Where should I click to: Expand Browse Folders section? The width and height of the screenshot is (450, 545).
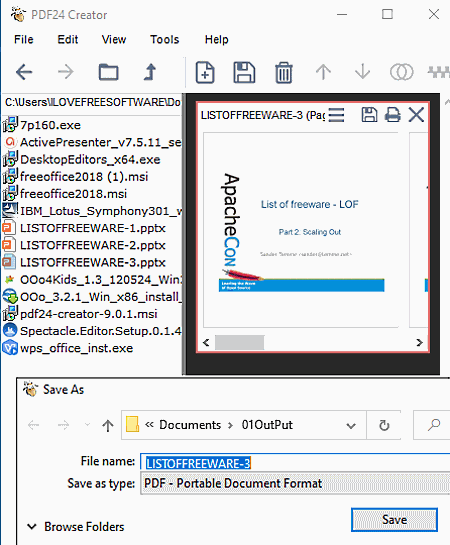pos(76,527)
